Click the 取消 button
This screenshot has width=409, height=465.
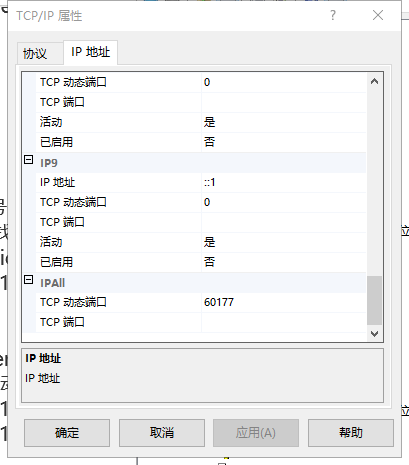162,433
